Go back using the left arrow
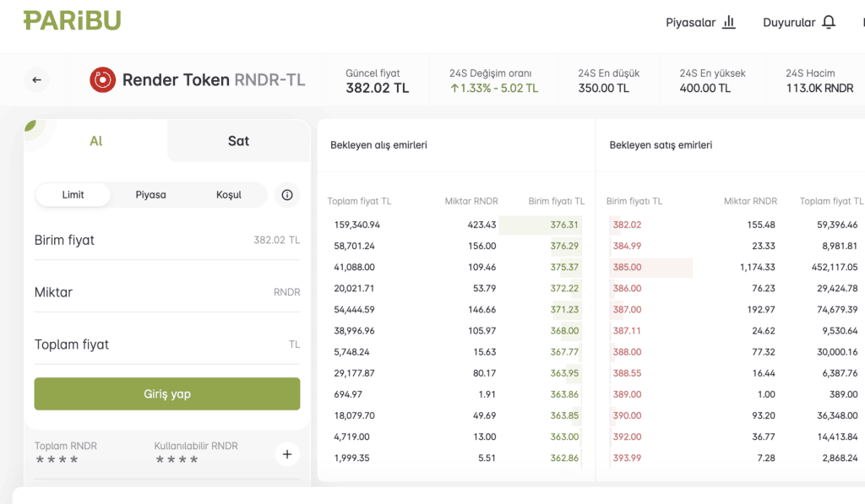This screenshot has height=504, width=865. tap(36, 80)
